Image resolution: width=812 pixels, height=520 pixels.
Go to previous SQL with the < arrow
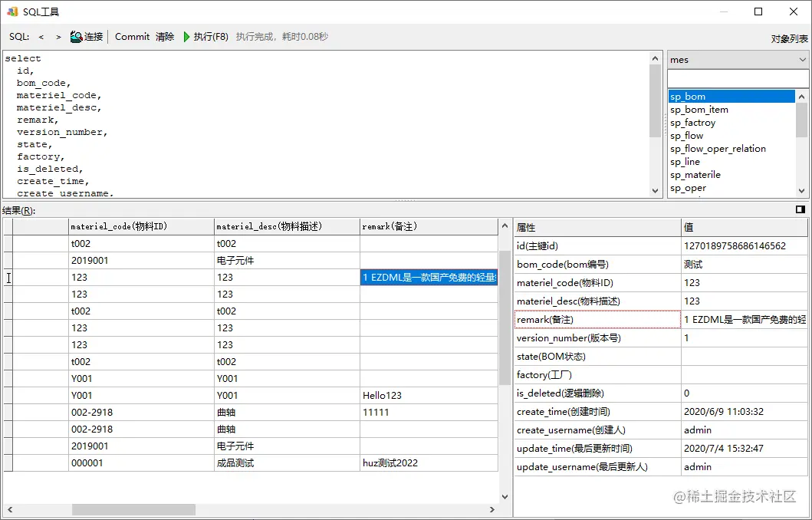[41, 37]
